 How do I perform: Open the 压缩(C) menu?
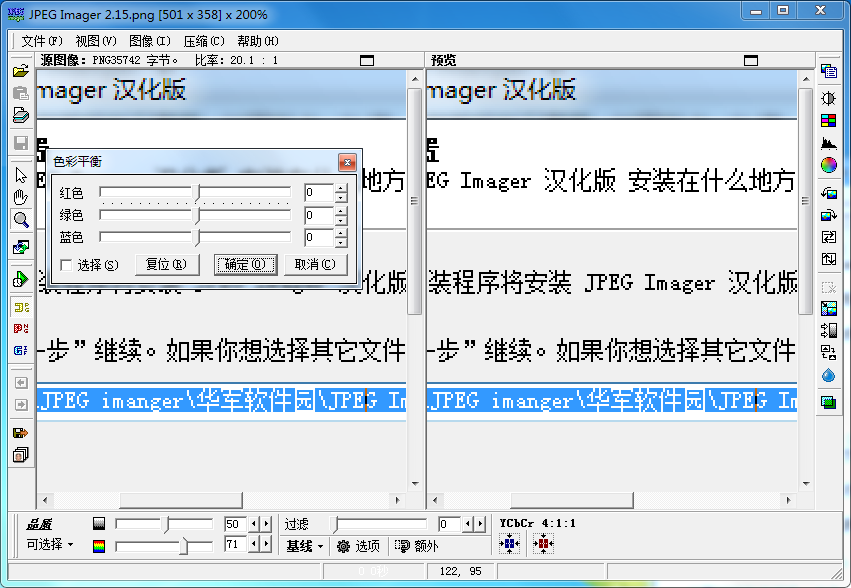204,41
